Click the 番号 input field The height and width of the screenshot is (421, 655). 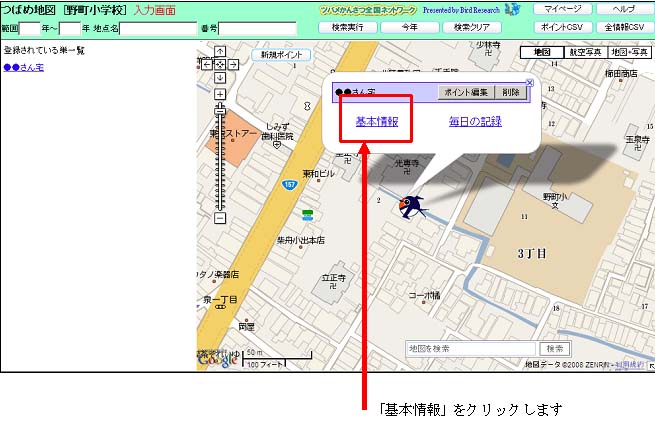pyautogui.click(x=257, y=29)
